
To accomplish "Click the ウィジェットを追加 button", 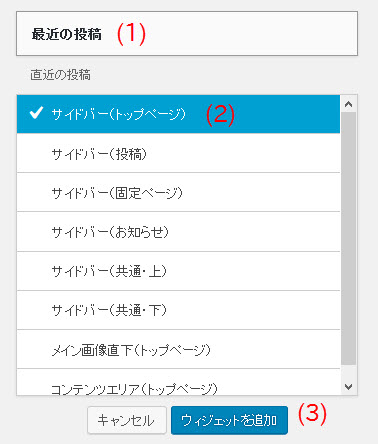I will pos(229,420).
